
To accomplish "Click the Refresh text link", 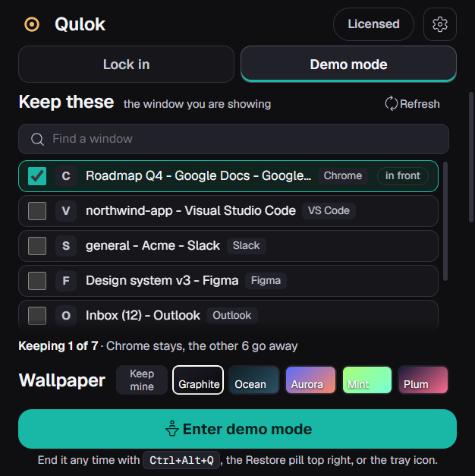I will pos(420,104).
